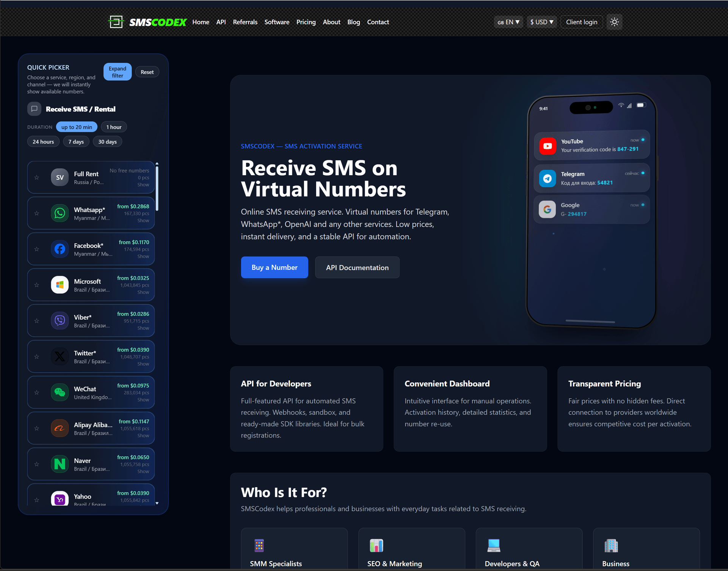Screen dimensions: 728x571
Task: Click the Whatsapp service icon
Action: 60,213
